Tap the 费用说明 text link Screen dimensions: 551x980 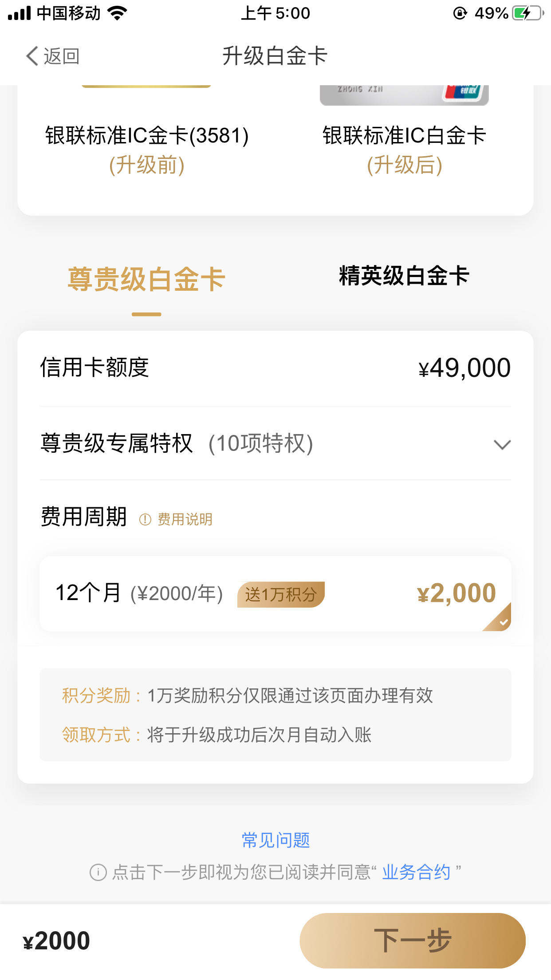[x=185, y=519]
